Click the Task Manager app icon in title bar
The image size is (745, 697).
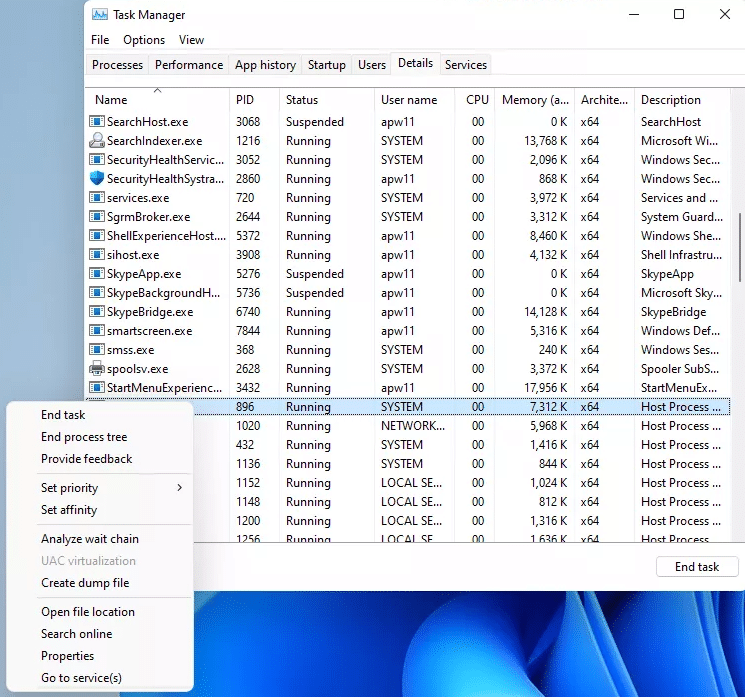pos(99,15)
